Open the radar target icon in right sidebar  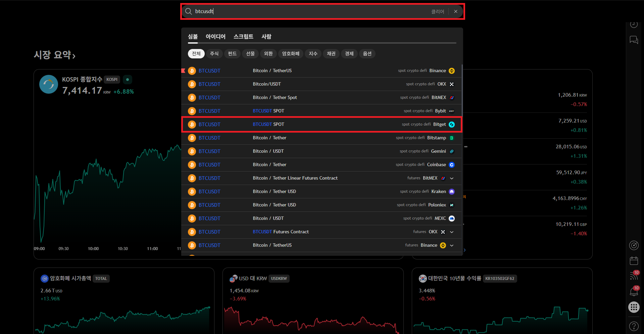coord(634,245)
